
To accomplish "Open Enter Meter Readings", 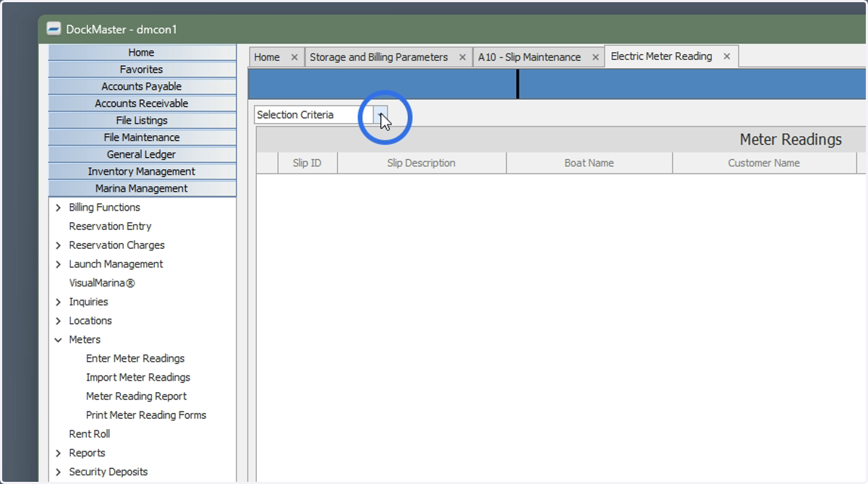I will click(x=135, y=358).
